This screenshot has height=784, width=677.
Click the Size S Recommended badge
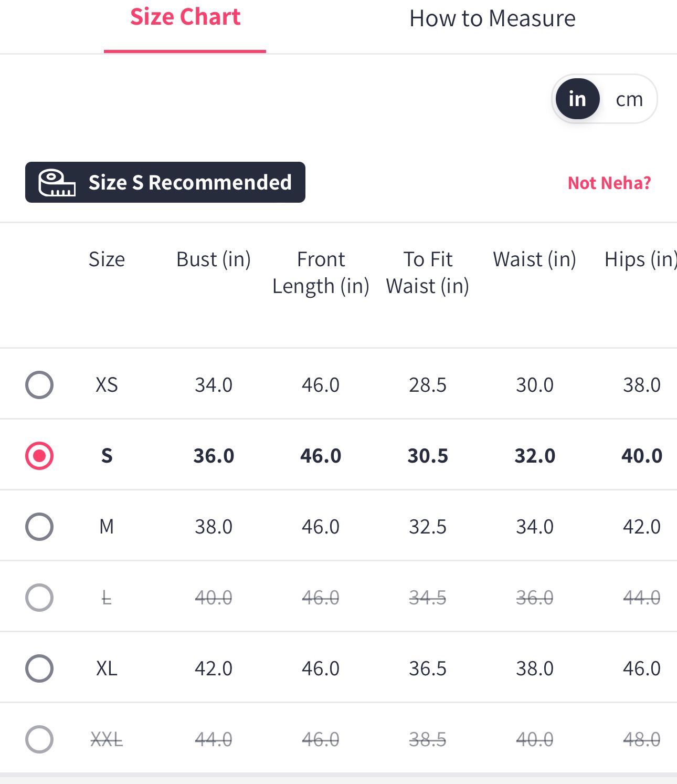click(x=189, y=183)
